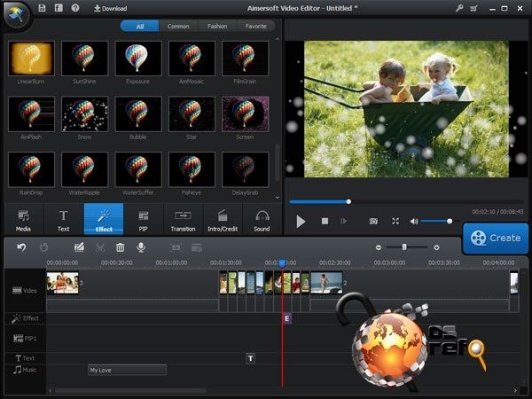Toggle full screen preview
The image size is (532, 399).
[395, 221]
